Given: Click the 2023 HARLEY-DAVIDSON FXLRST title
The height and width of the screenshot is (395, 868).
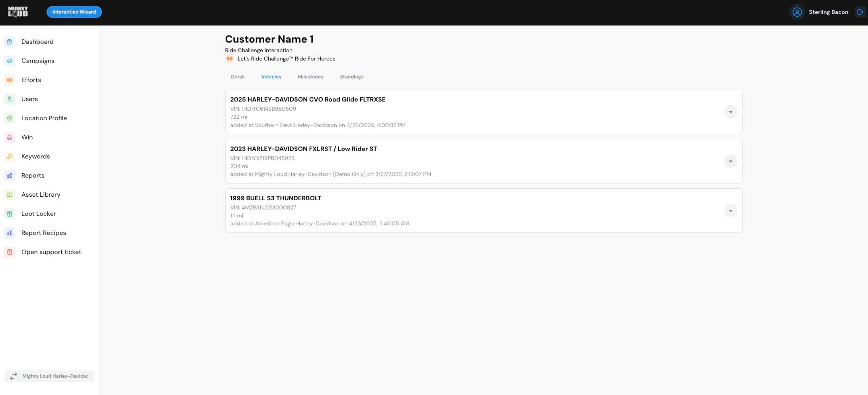Looking at the screenshot, I should pos(303,149).
